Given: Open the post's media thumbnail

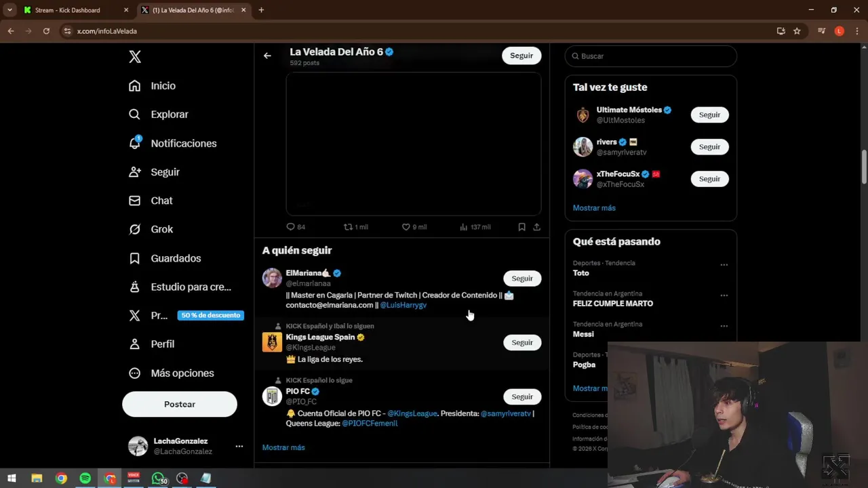Looking at the screenshot, I should click(x=414, y=144).
